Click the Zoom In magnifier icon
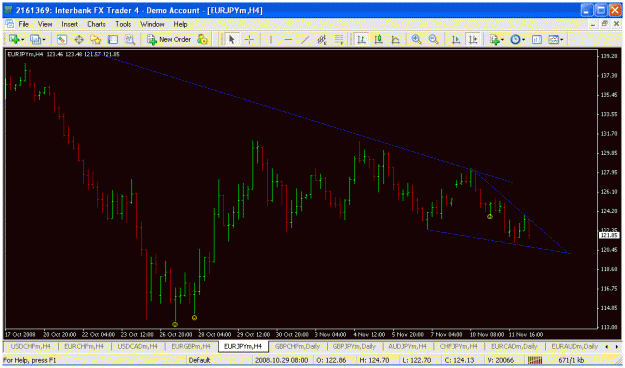Screen dimensions: 625x368 417,39
